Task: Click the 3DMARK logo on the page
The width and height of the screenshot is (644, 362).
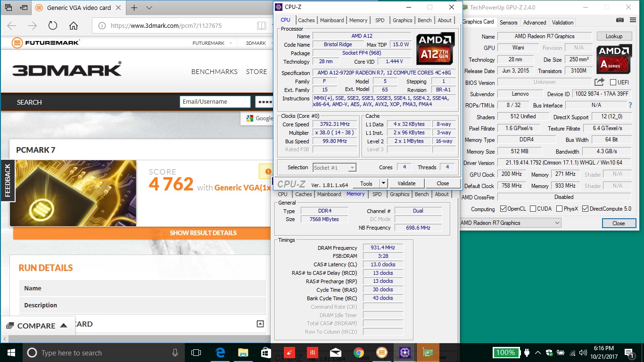Action: (67, 69)
